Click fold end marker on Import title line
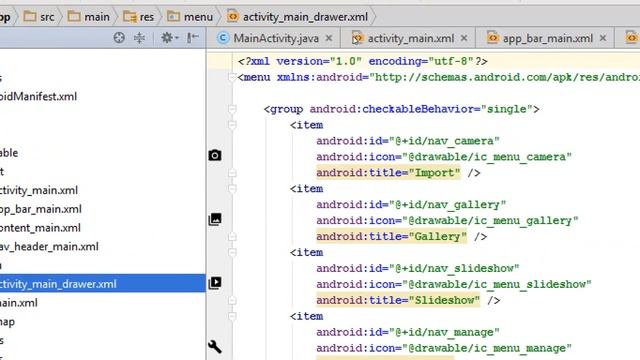The height and width of the screenshot is (360, 640). [x=232, y=173]
